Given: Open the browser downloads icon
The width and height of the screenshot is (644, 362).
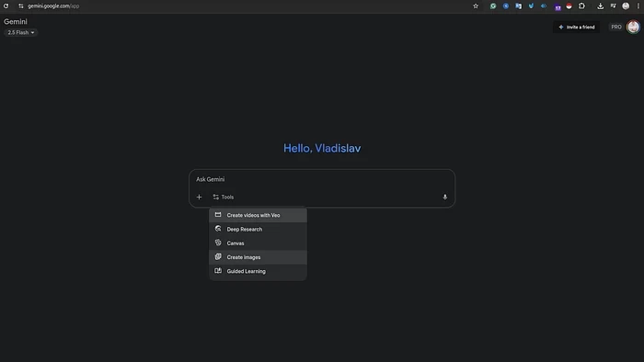Looking at the screenshot, I should [601, 6].
